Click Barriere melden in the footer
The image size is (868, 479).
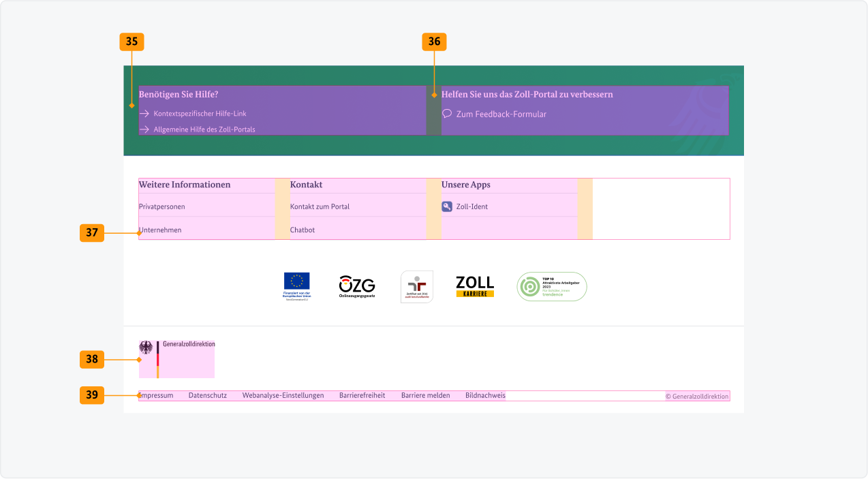pyautogui.click(x=424, y=395)
